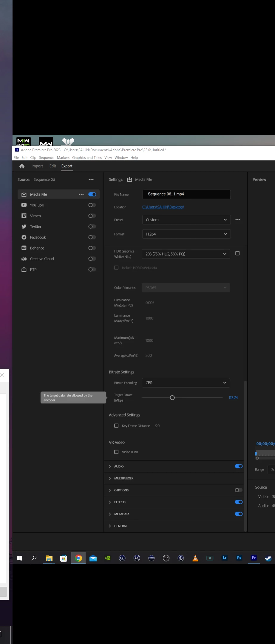Open the C:\Users\SAHIN\Desktop\ location link
275x644 pixels.
163,207
